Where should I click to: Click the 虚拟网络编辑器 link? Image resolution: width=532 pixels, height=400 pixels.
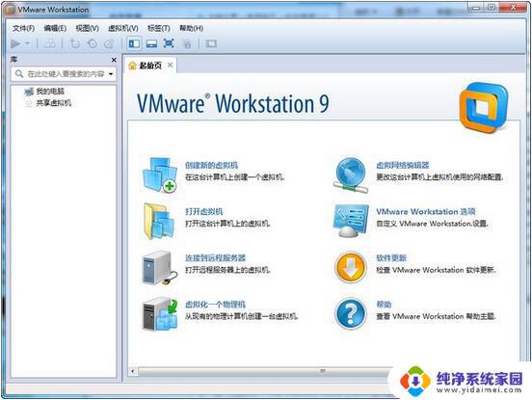403,165
